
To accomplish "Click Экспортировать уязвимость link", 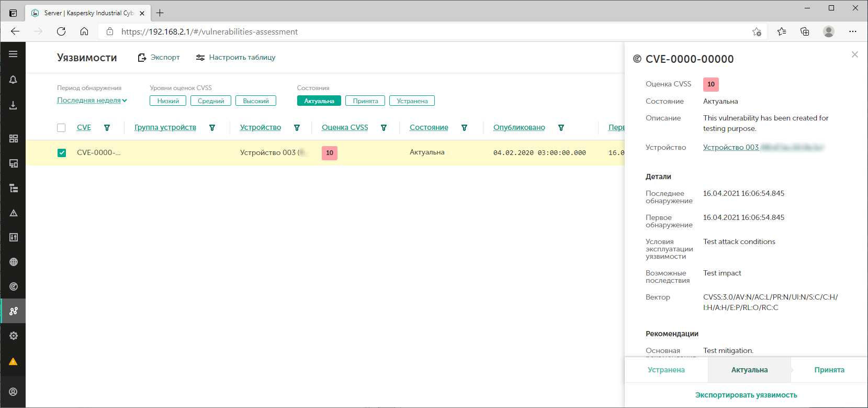I will [746, 395].
